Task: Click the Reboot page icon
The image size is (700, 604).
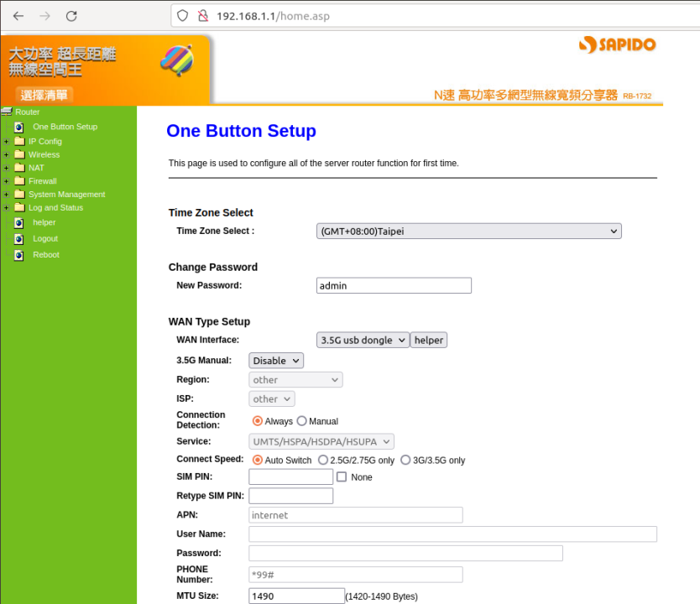Action: pos(19,255)
